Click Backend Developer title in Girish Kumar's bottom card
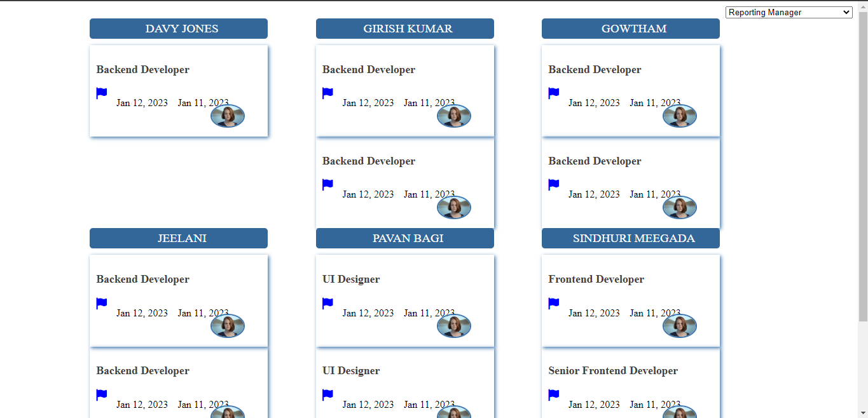 (369, 161)
